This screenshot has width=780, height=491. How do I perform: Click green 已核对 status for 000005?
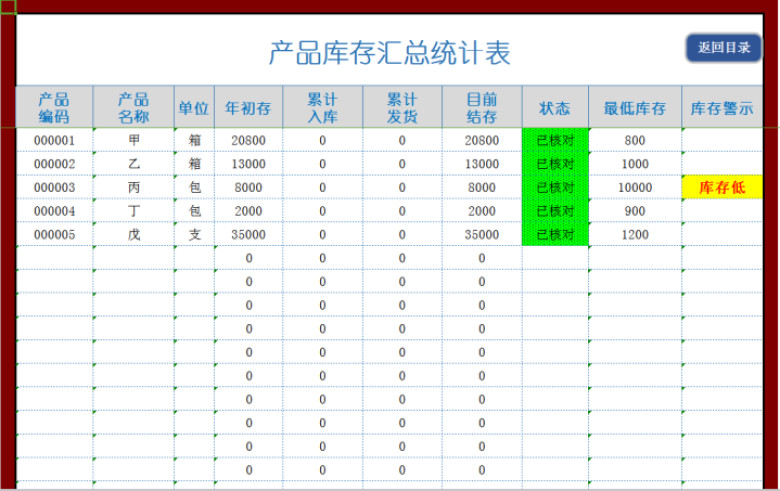[x=555, y=234]
